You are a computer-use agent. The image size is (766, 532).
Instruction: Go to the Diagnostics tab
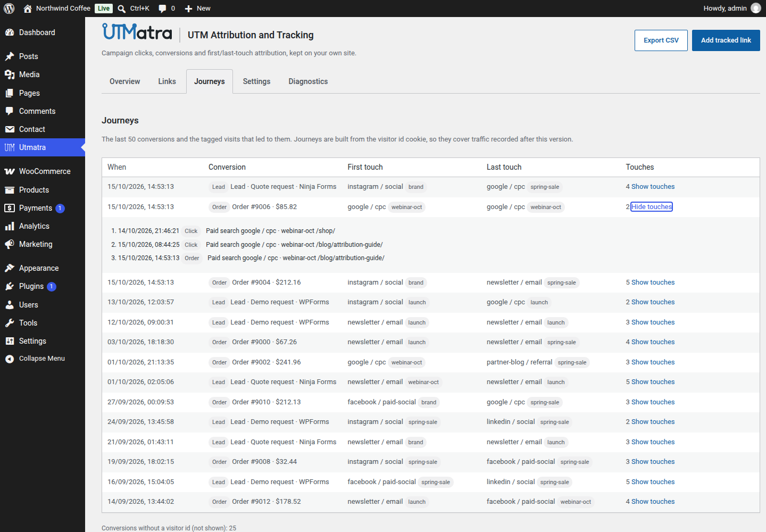pyautogui.click(x=308, y=81)
